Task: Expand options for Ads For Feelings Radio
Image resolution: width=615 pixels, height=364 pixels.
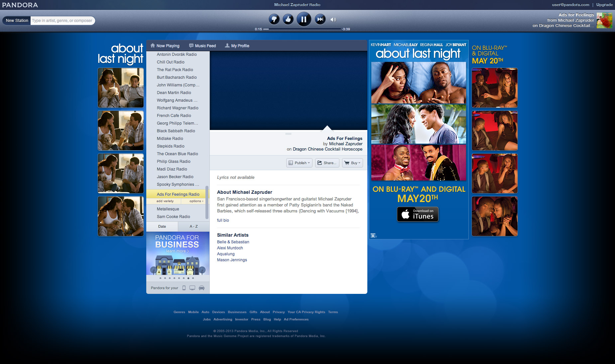Action: pyautogui.click(x=196, y=201)
